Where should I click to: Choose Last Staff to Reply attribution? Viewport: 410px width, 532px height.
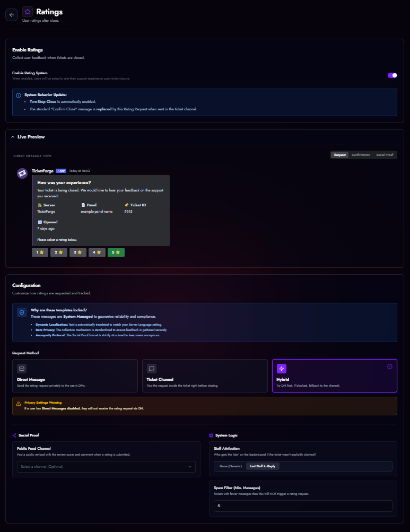point(263,466)
